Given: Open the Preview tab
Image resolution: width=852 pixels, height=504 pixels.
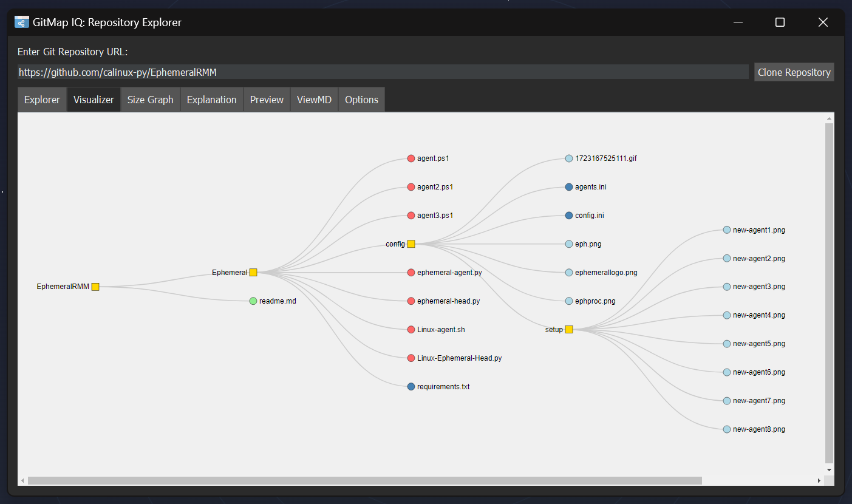Looking at the screenshot, I should [x=267, y=100].
